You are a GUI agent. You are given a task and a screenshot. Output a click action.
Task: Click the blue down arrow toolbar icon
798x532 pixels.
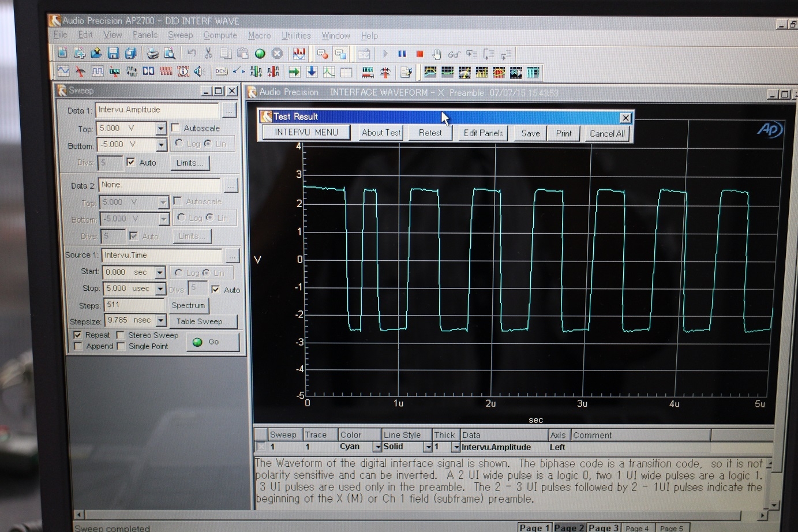tap(312, 72)
